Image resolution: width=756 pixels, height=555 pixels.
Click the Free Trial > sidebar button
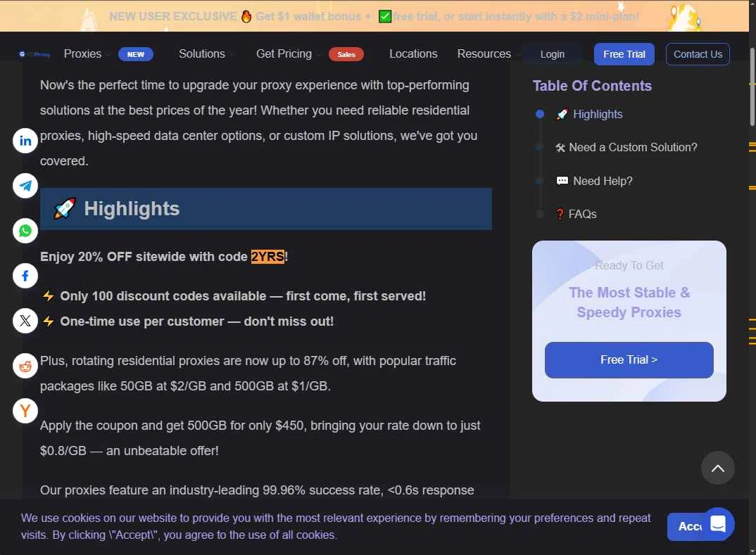(x=629, y=360)
